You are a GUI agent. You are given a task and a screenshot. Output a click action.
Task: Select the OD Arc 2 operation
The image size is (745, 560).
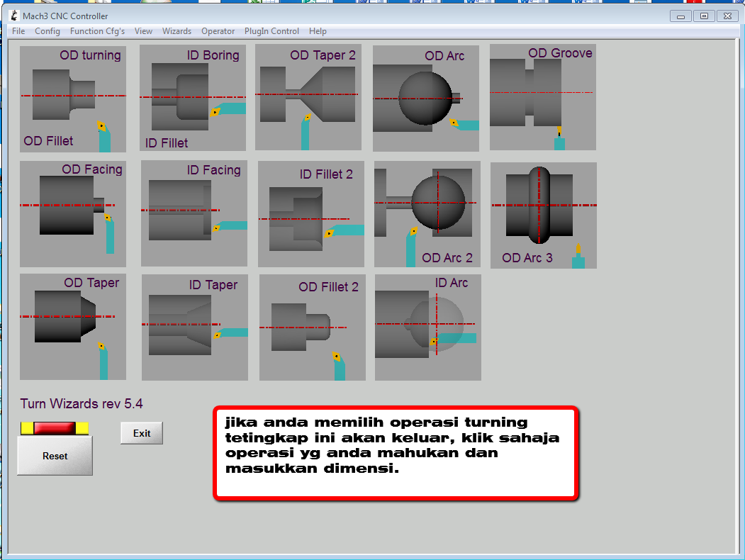[427, 213]
